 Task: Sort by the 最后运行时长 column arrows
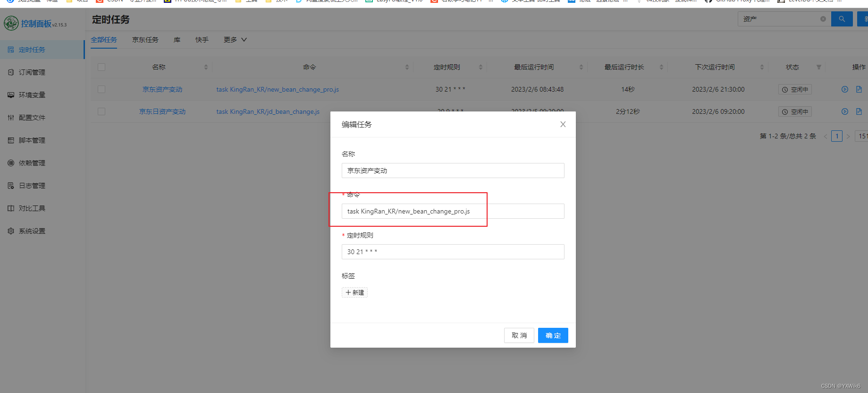661,67
